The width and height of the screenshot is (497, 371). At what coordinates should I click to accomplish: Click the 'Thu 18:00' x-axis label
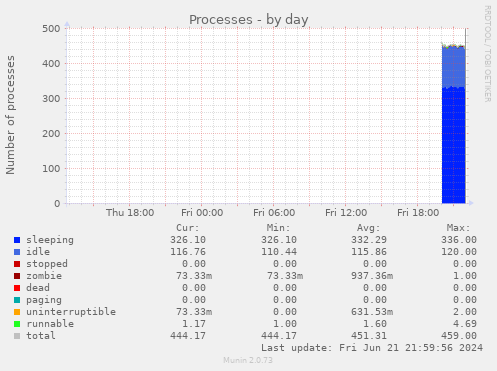[x=130, y=213]
